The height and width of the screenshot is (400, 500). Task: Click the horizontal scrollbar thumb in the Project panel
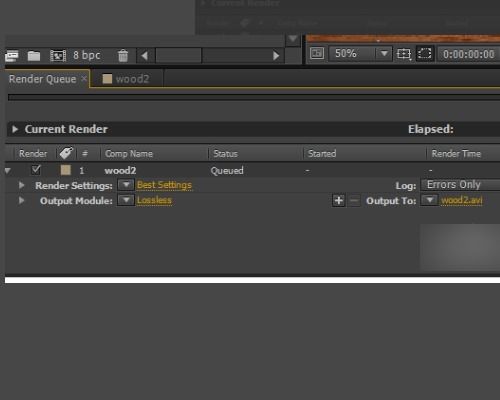click(179, 55)
